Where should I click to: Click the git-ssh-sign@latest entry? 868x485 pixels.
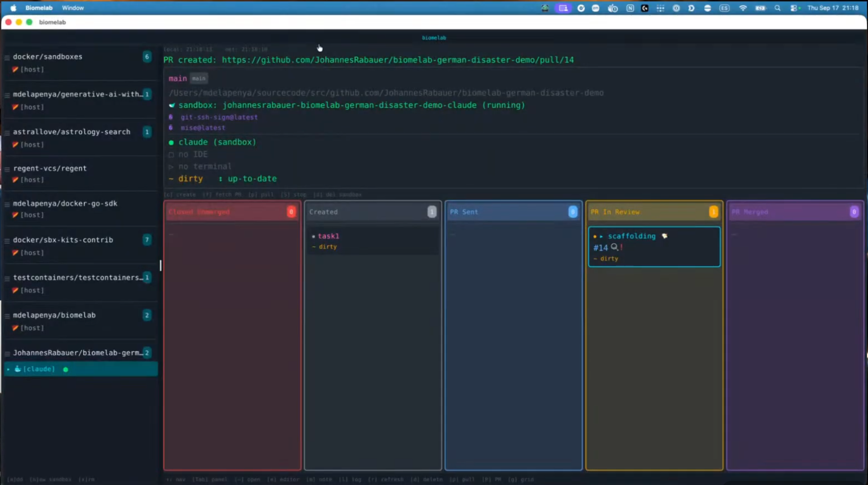click(x=219, y=117)
